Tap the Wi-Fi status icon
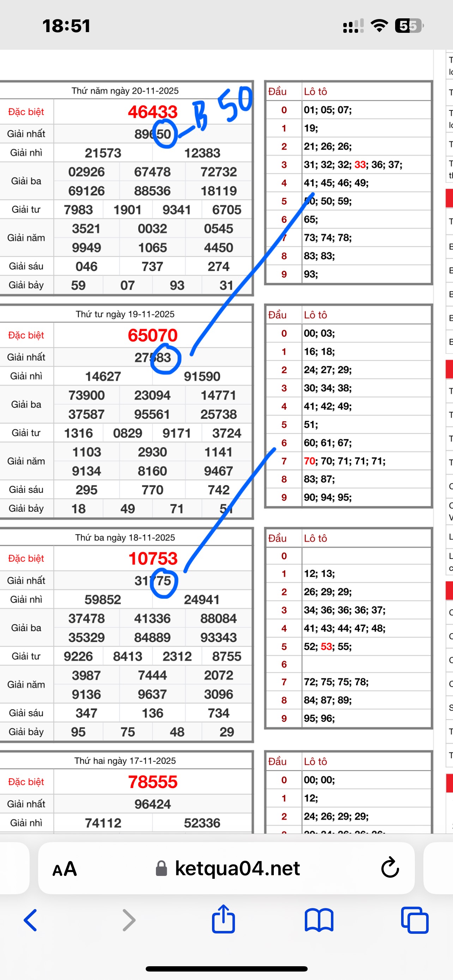 tap(379, 26)
